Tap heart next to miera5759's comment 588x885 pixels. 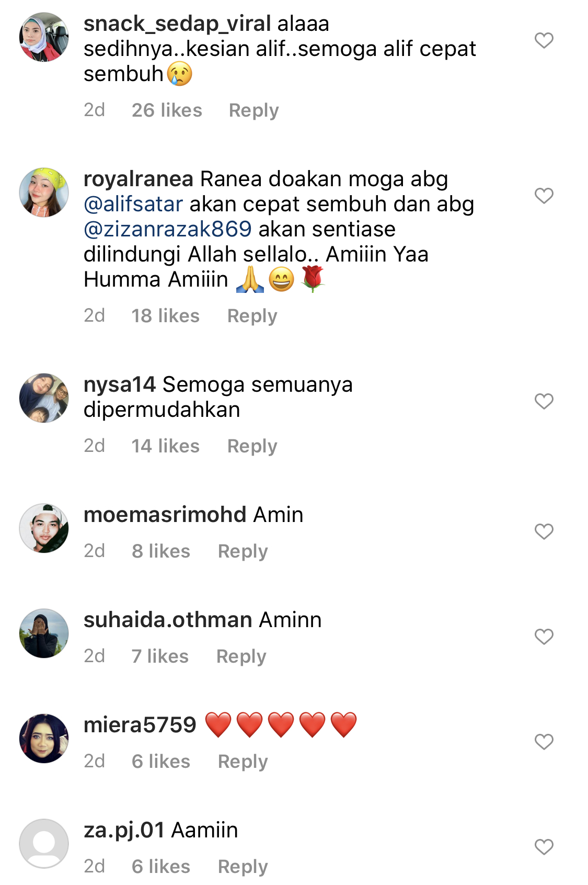point(544,742)
